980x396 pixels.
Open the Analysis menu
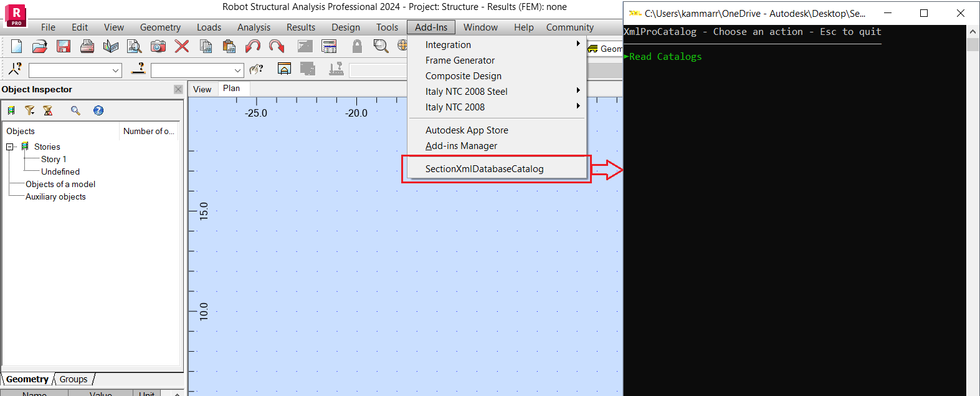coord(254,27)
